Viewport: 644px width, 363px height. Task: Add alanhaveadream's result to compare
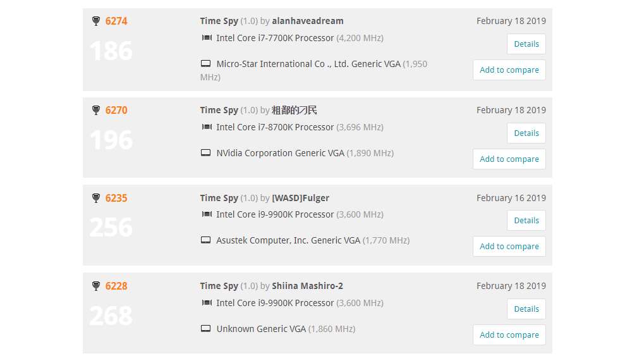[509, 70]
